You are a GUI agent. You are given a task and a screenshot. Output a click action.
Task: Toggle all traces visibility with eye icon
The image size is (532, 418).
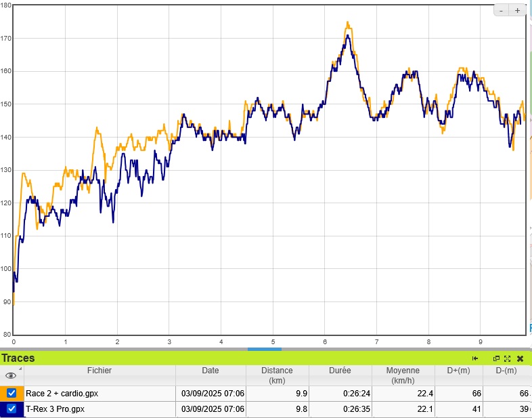(x=11, y=375)
